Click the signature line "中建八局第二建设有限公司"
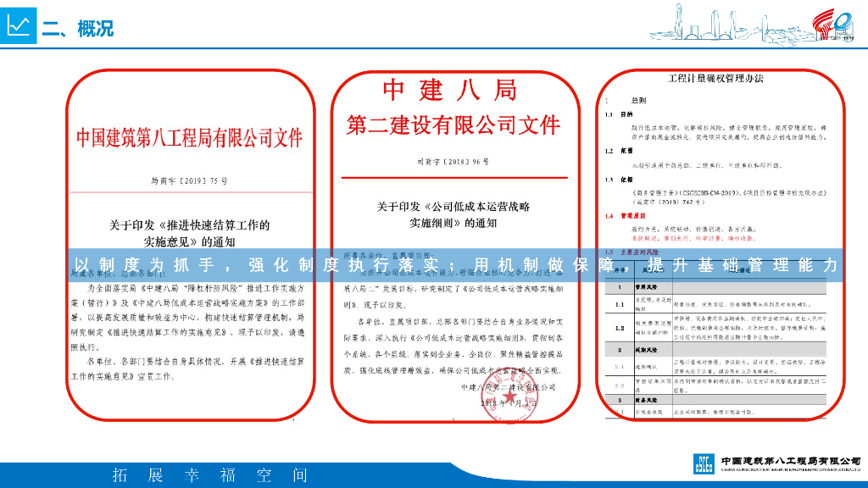Screen dimensions: 868x488 pyautogui.click(x=509, y=387)
